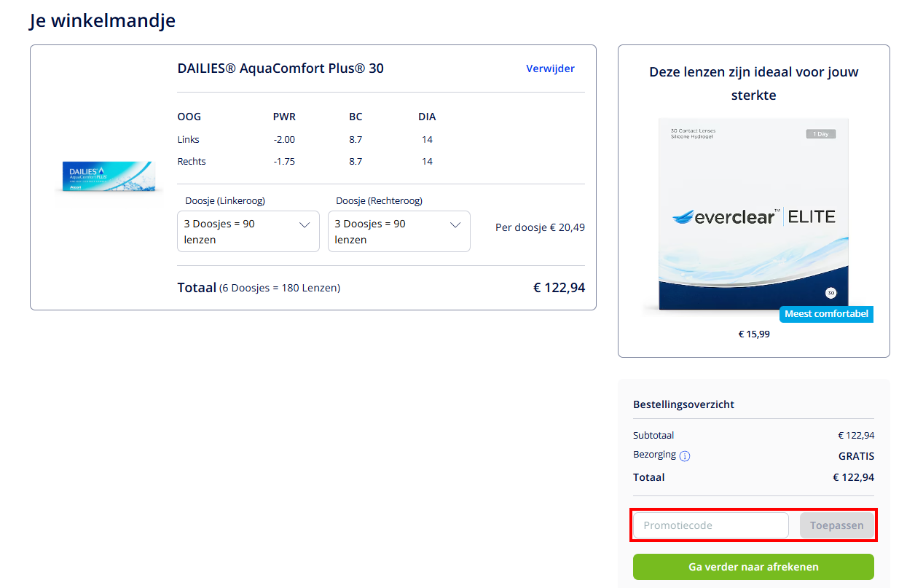The width and height of the screenshot is (915, 588).
Task: Click the Links row label
Action: (188, 139)
